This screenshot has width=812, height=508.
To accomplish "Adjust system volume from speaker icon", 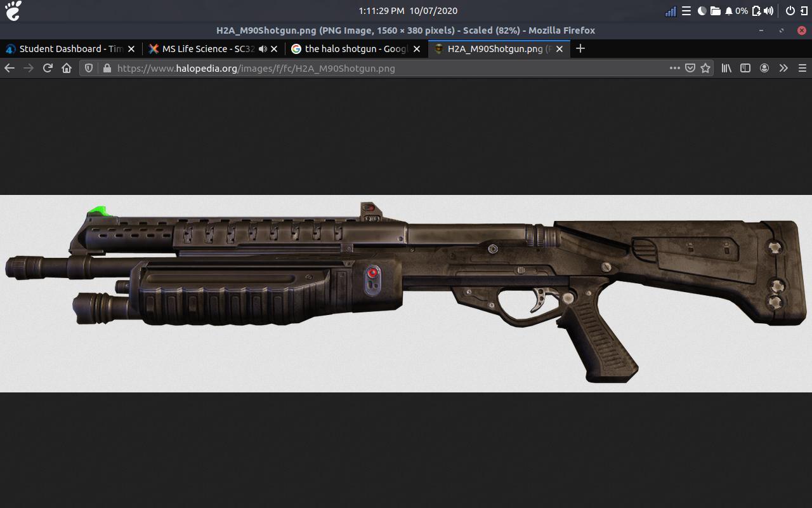I will pos(768,11).
